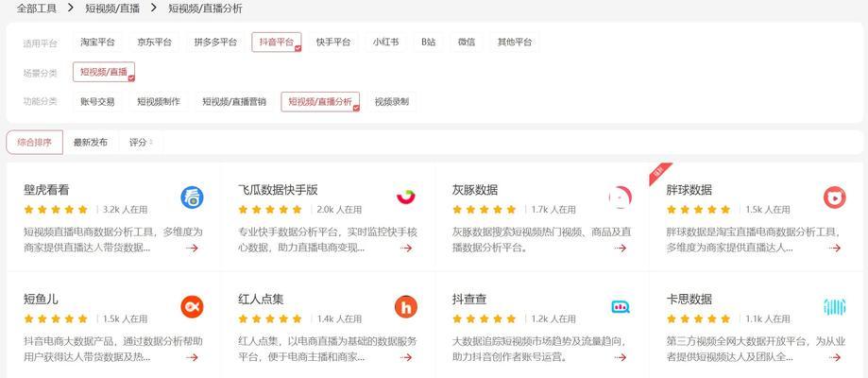
Task: Click the arrow on the 卡思数据 card
Action: pos(835,357)
